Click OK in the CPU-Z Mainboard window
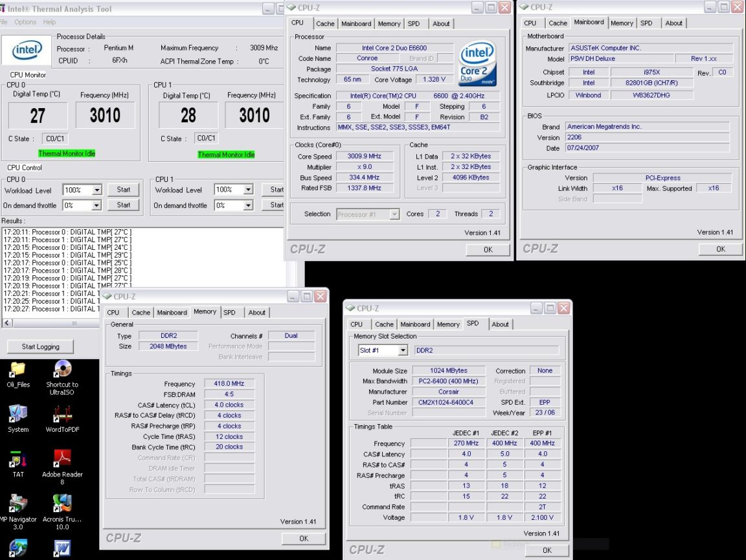Screen dimensions: 746x560 point(721,249)
